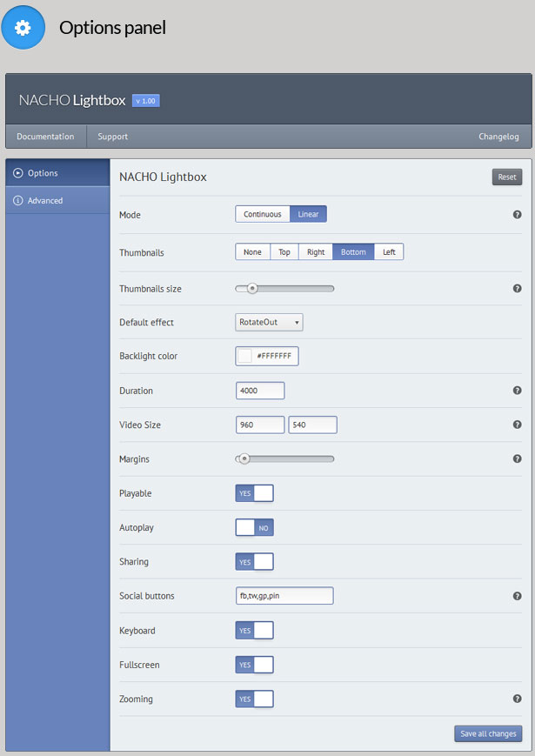Click the Zooming help icon
Viewport: 535px width, 756px height.
click(517, 699)
